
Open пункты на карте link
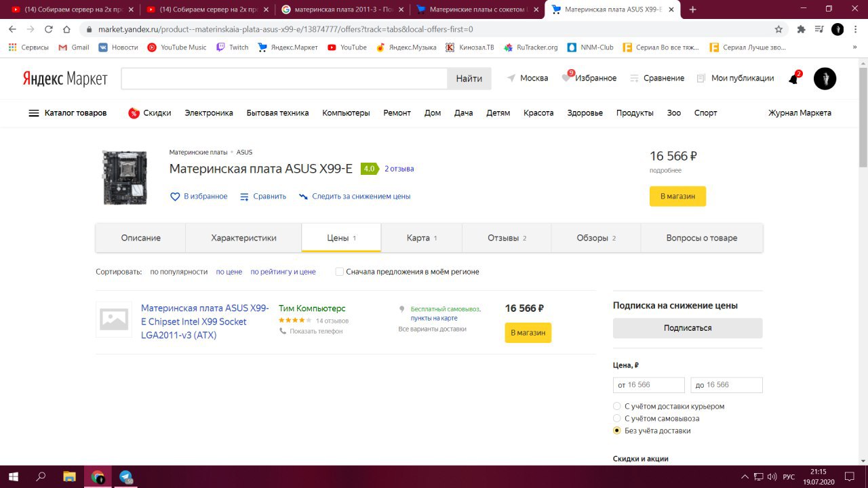click(x=434, y=318)
